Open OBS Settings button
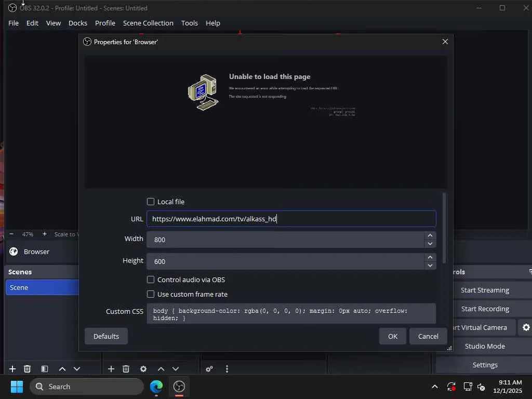Screen dimensions: 532x399 pyautogui.click(x=485, y=365)
